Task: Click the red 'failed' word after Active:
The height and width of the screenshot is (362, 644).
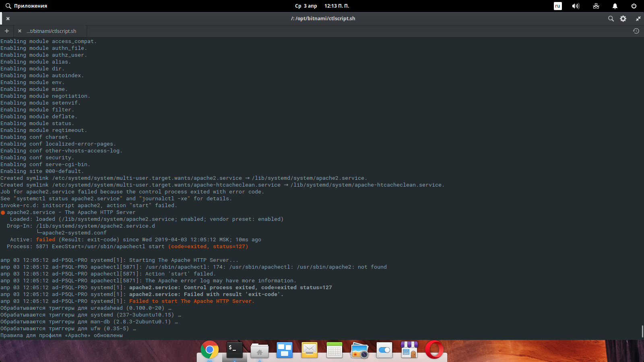Action: pos(45,240)
